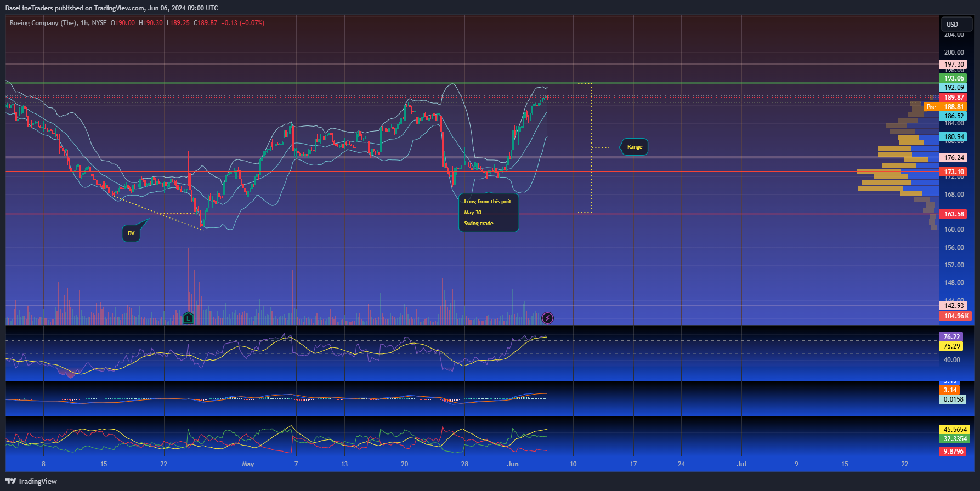Click the purple lightning bolt icon
980x491 pixels.
point(547,318)
